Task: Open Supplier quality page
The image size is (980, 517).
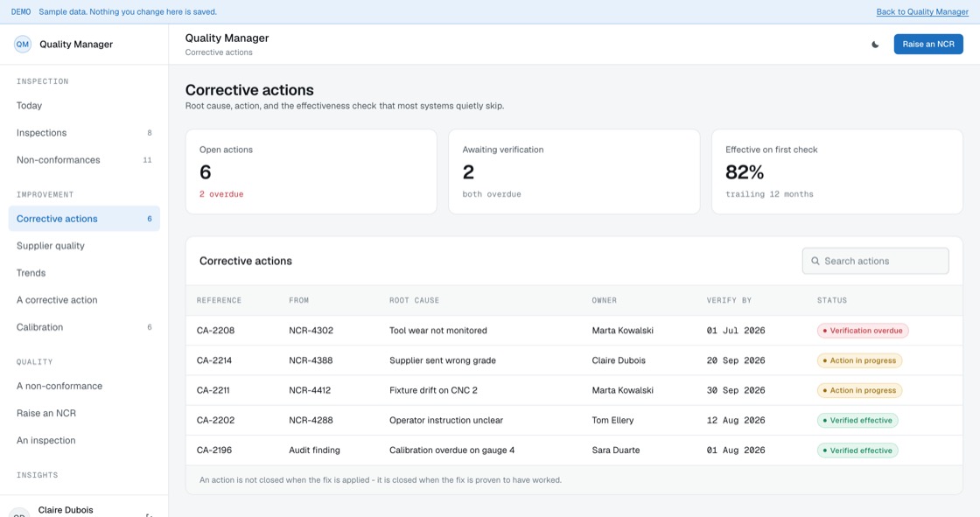Action: tap(84, 246)
